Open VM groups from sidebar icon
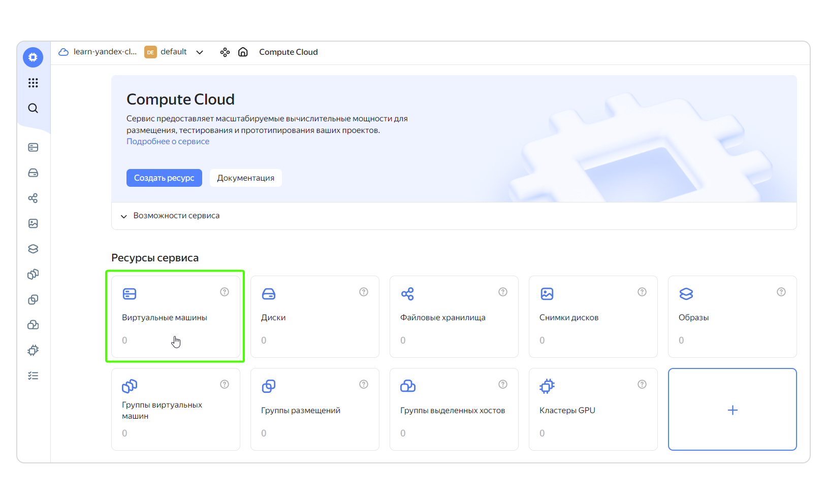Screen dimensions: 827x504 tap(33, 274)
